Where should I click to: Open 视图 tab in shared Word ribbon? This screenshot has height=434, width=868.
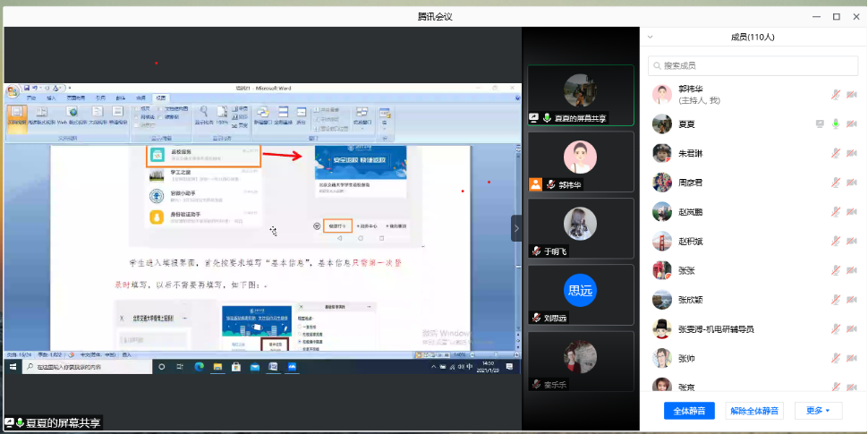160,98
